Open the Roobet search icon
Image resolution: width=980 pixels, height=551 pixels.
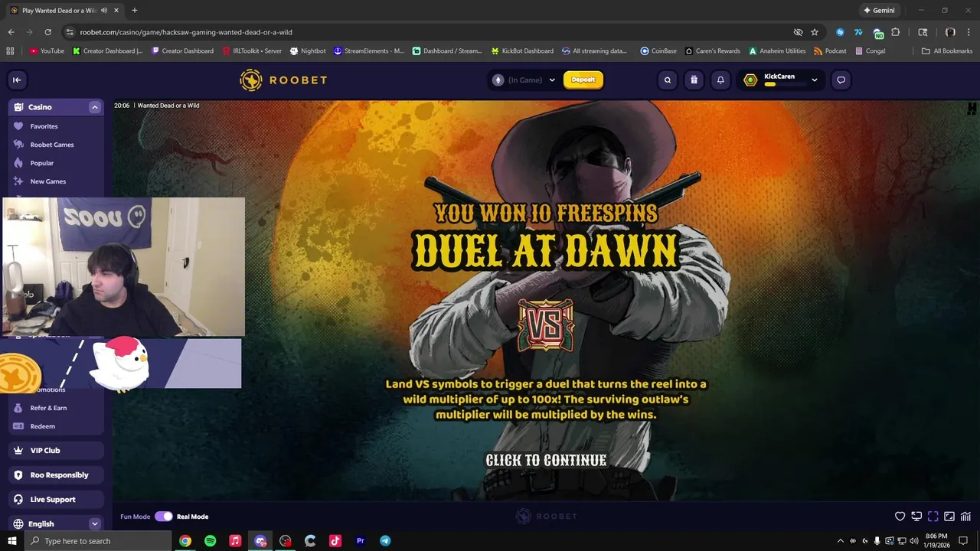668,80
